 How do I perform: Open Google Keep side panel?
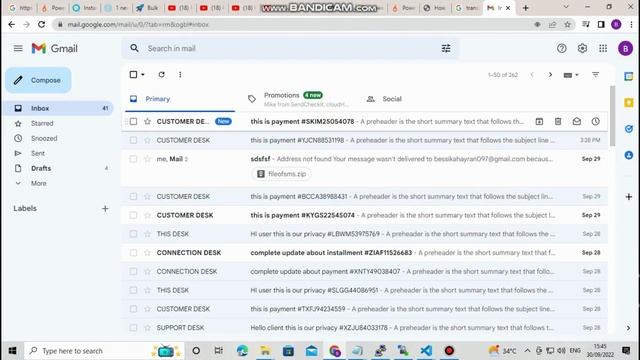tap(629, 102)
